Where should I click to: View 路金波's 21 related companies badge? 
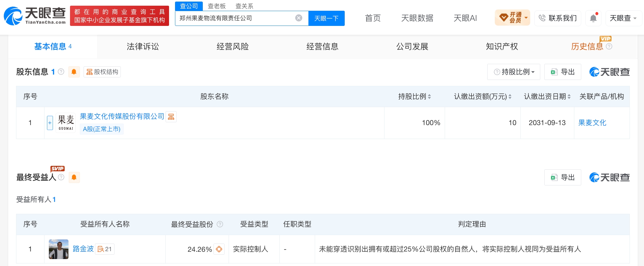tap(105, 249)
